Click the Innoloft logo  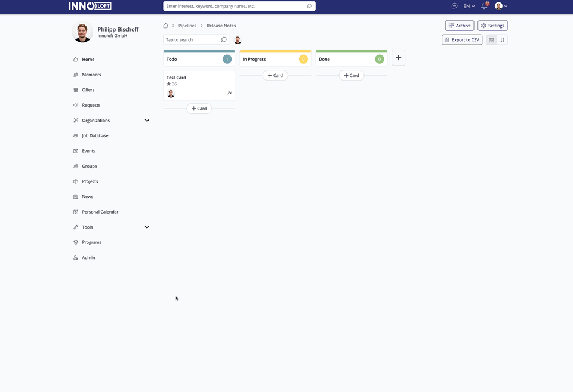(90, 6)
